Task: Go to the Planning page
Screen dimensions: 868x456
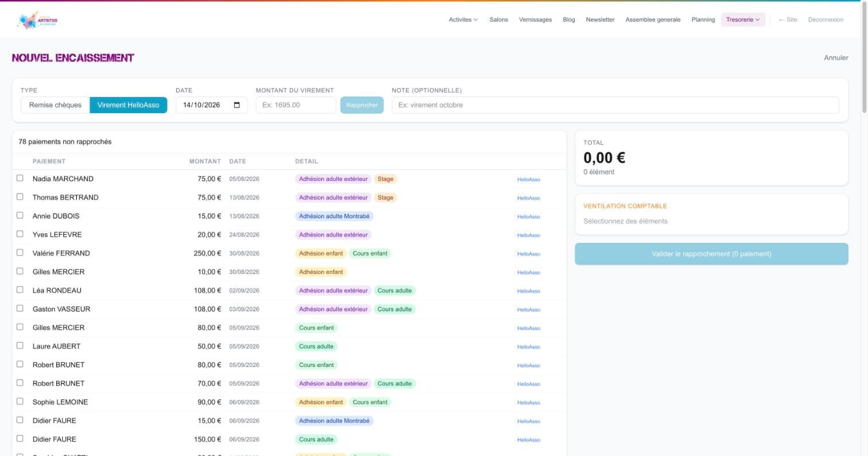Action: 703,20
